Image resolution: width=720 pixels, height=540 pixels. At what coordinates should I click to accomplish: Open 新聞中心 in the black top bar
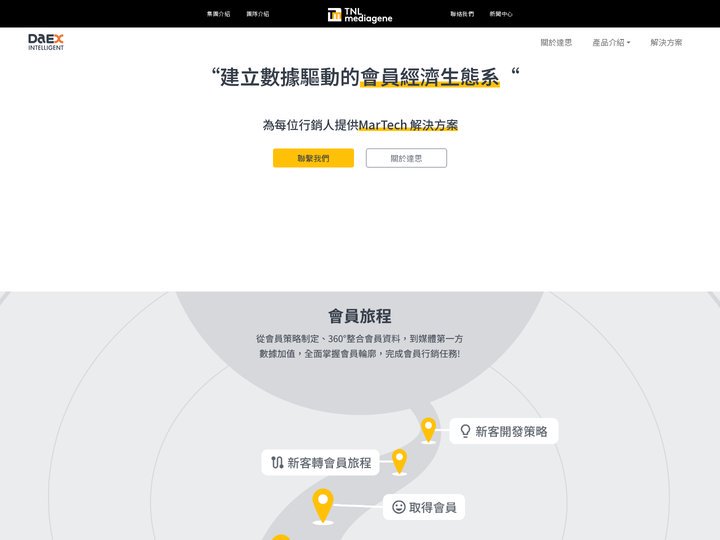click(501, 14)
